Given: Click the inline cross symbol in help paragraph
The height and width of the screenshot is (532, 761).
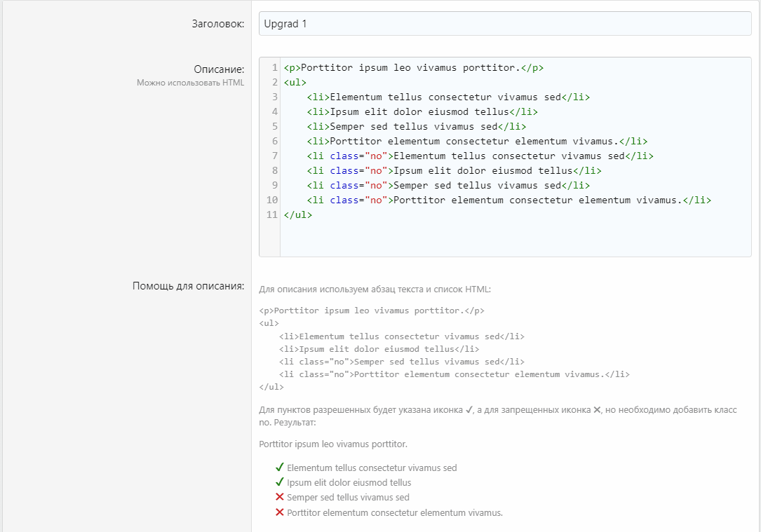Looking at the screenshot, I should (597, 410).
